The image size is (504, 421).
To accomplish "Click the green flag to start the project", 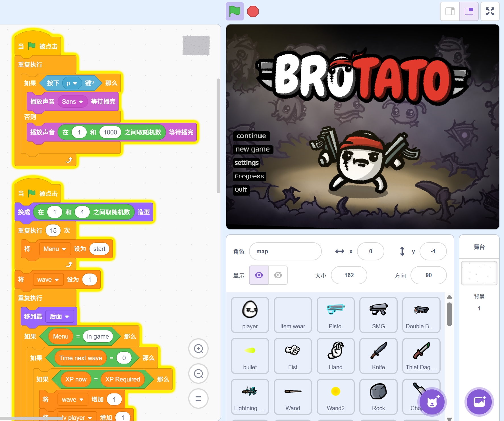I will [x=235, y=12].
